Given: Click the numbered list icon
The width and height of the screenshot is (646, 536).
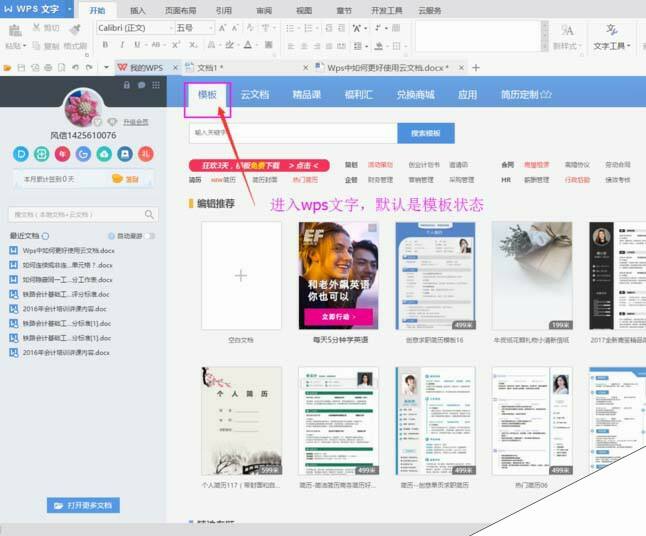Looking at the screenshot, I should tap(308, 28).
